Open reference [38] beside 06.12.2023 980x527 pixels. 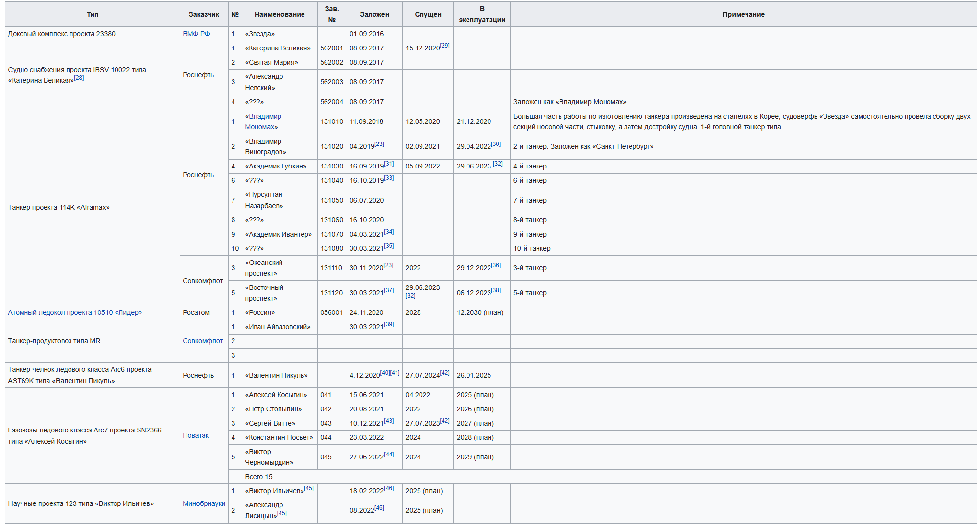coord(496,290)
